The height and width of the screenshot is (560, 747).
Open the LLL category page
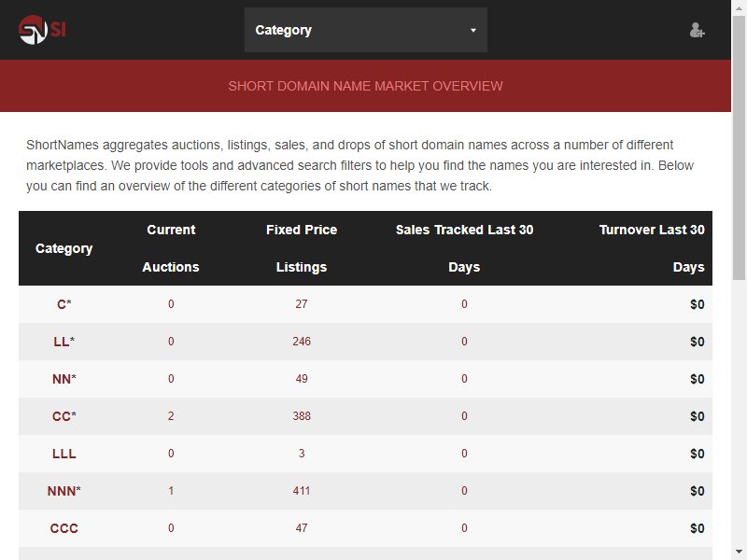[x=64, y=454]
